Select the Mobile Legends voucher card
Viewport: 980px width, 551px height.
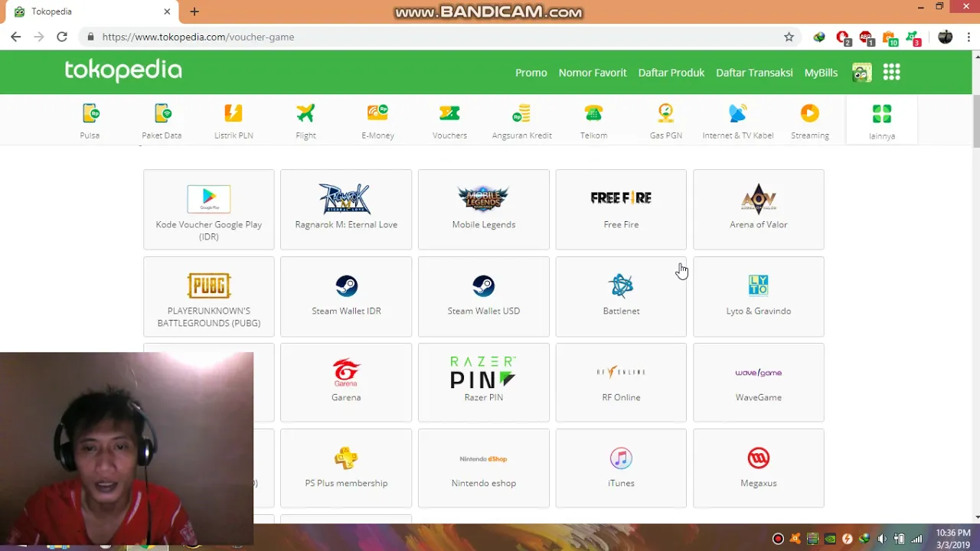tap(484, 210)
